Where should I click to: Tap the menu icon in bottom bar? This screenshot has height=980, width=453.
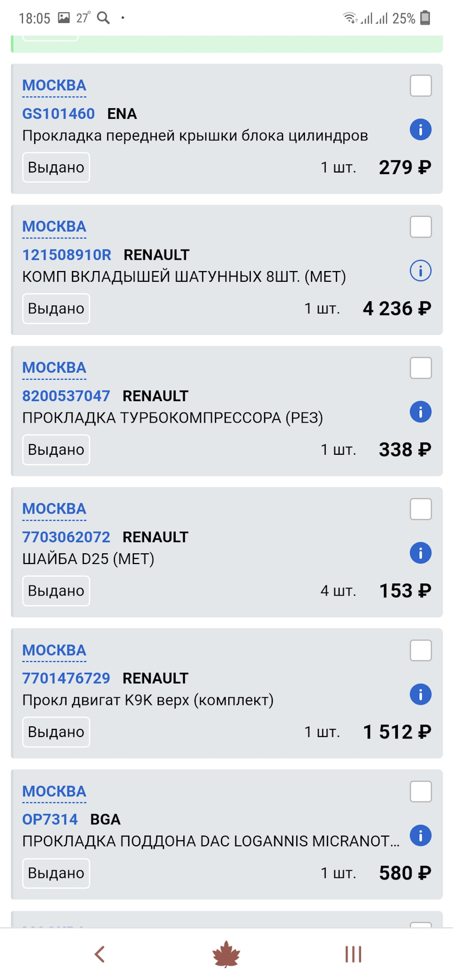click(x=352, y=953)
